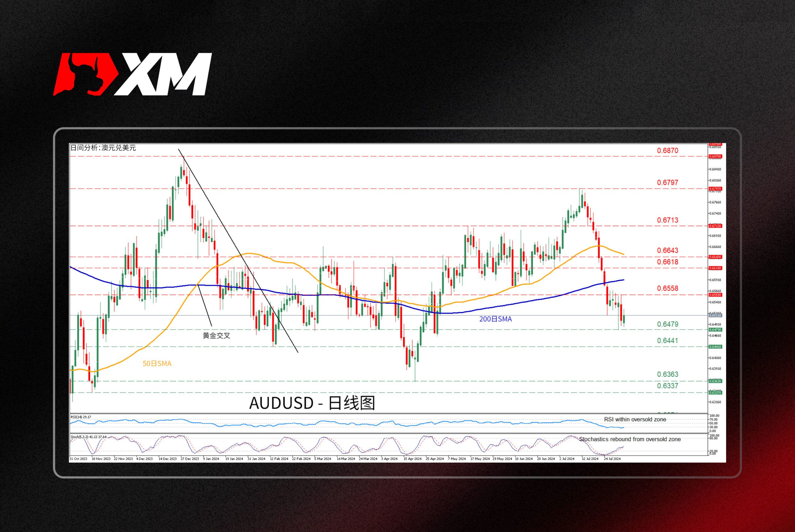
Task: Click the large red 0.6870 resistance label
Action: [x=668, y=151]
